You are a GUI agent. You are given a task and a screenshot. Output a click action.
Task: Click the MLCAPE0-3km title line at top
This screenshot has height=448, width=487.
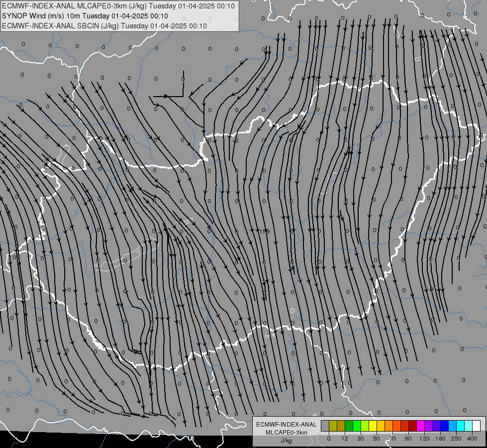[118, 6]
